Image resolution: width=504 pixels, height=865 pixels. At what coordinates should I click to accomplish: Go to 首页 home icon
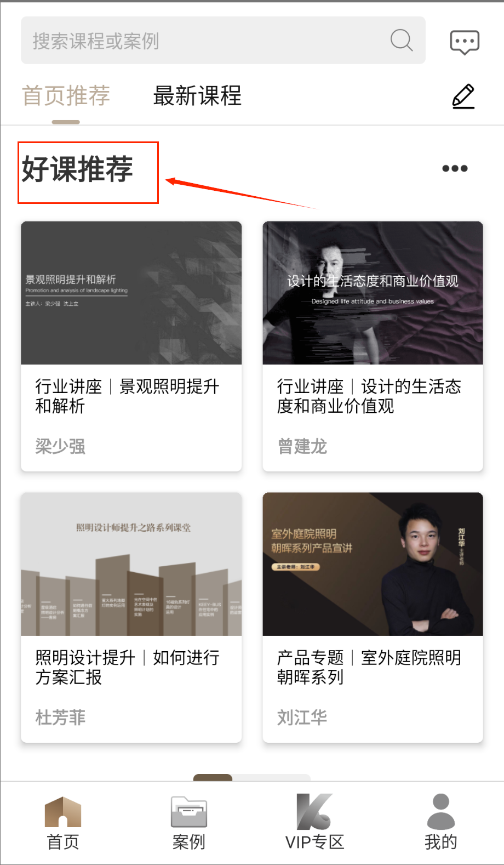click(x=63, y=812)
